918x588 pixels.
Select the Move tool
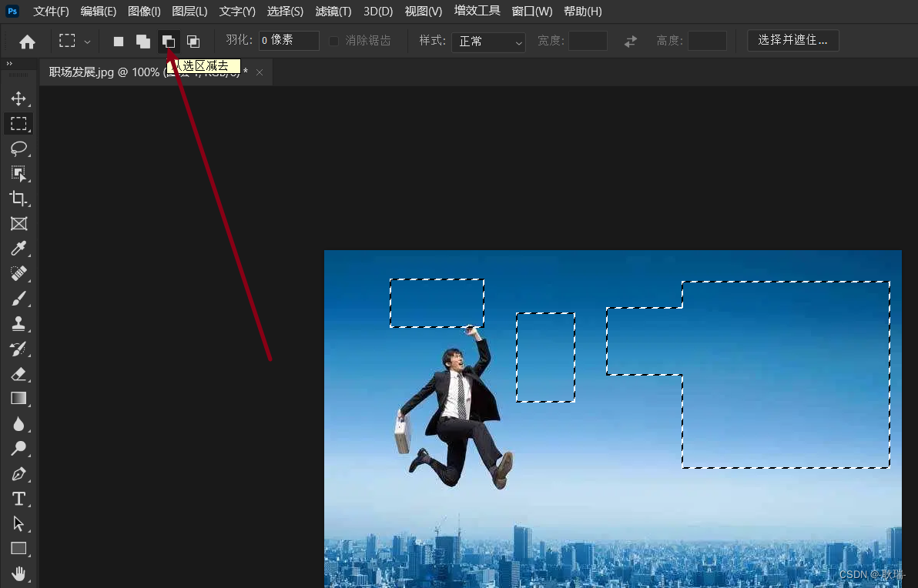click(18, 99)
